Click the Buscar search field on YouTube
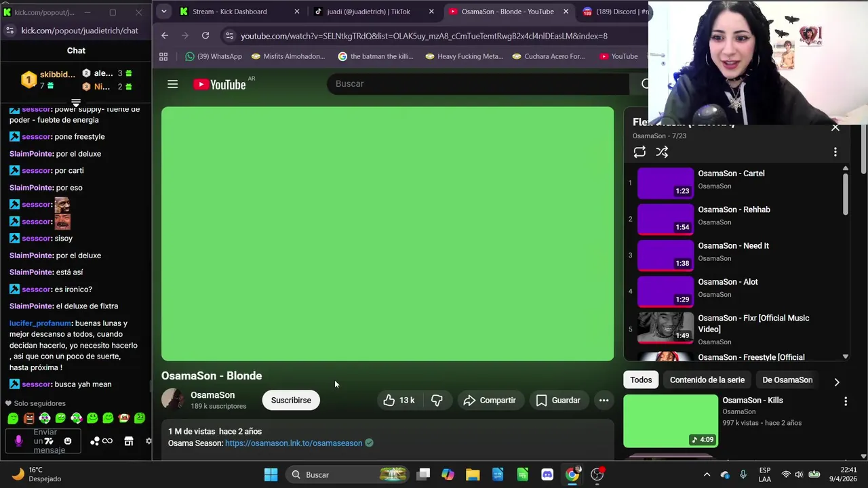 coord(478,84)
